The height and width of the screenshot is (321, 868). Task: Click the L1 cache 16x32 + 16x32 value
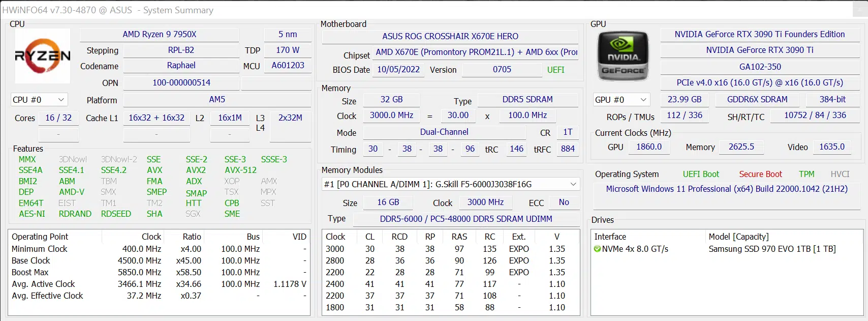point(157,118)
